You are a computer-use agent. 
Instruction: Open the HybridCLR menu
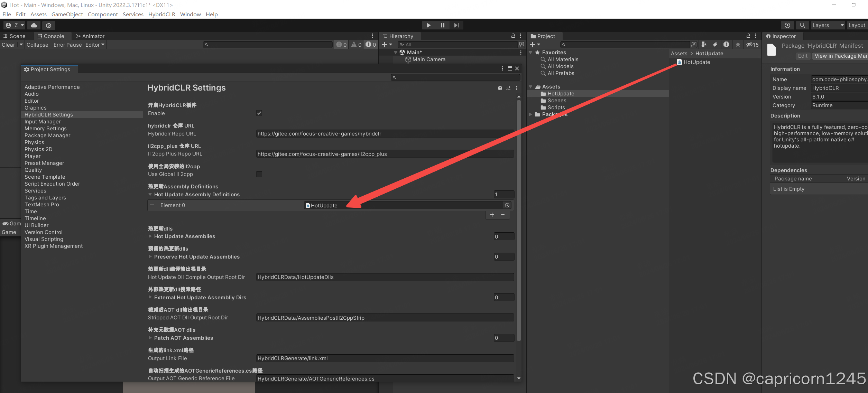161,14
